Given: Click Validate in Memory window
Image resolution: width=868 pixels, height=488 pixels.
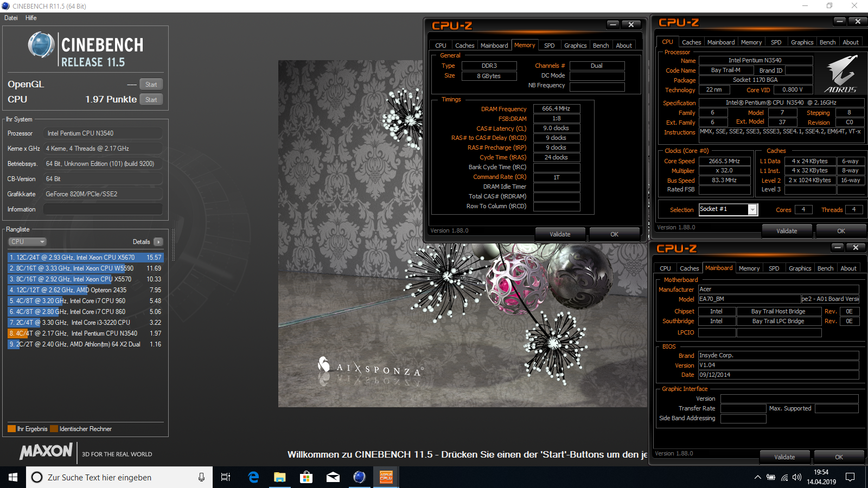Looking at the screenshot, I should [560, 234].
